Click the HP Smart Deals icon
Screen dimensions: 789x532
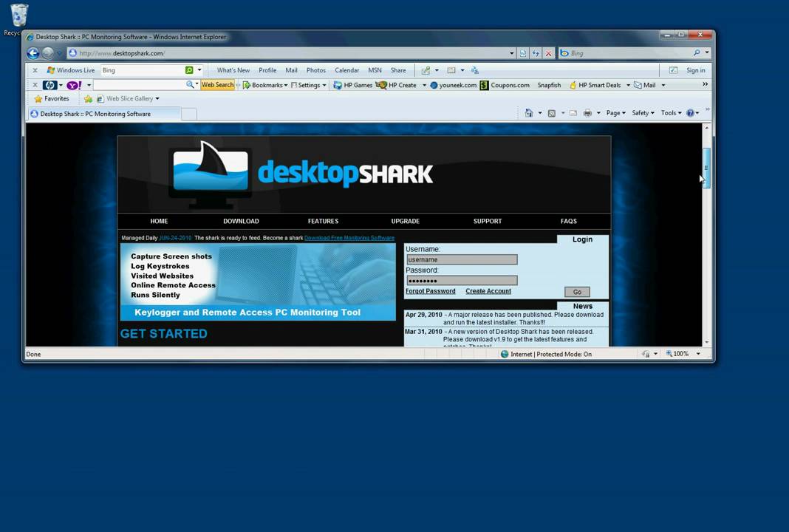[x=573, y=85]
